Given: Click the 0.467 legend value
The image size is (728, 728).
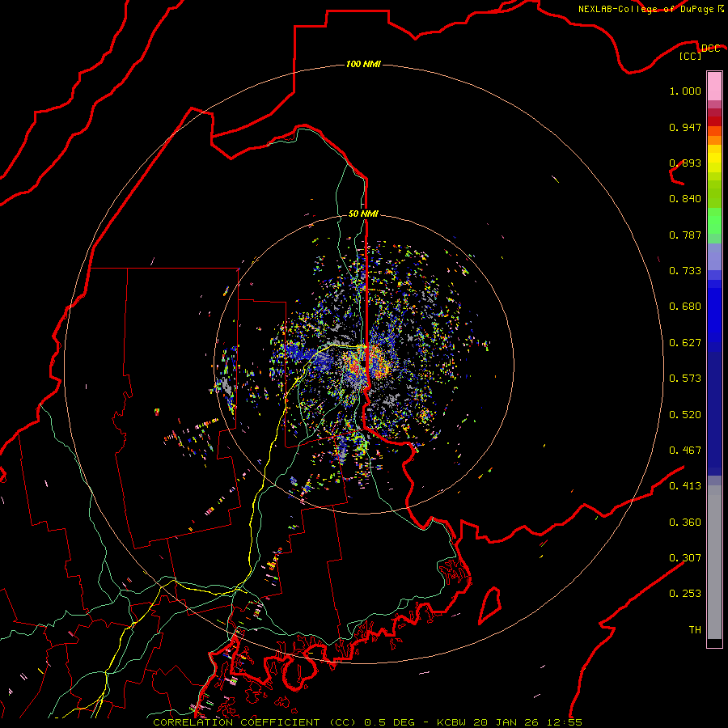Looking at the screenshot, I should click(x=685, y=451).
